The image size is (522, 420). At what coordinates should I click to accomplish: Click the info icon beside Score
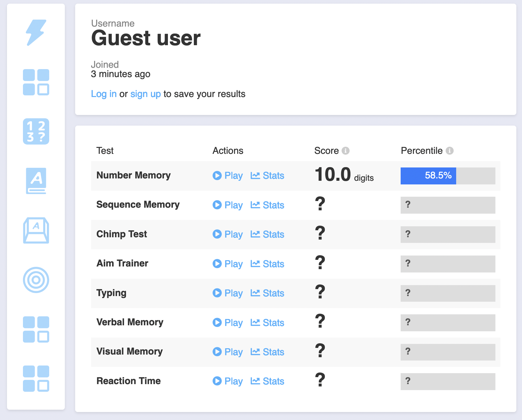346,151
